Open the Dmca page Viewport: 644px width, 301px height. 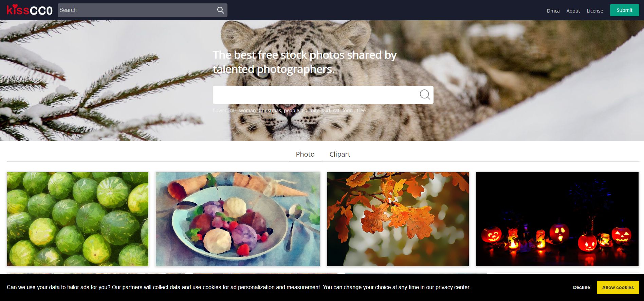click(553, 11)
